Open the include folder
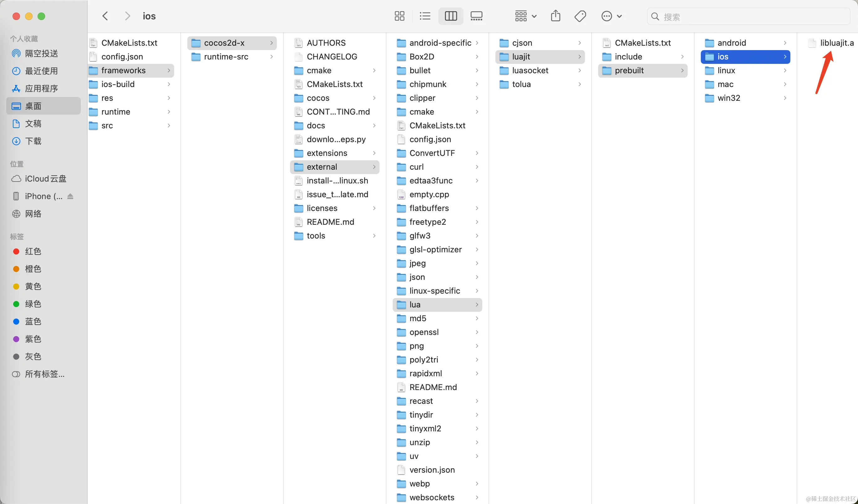 click(628, 57)
